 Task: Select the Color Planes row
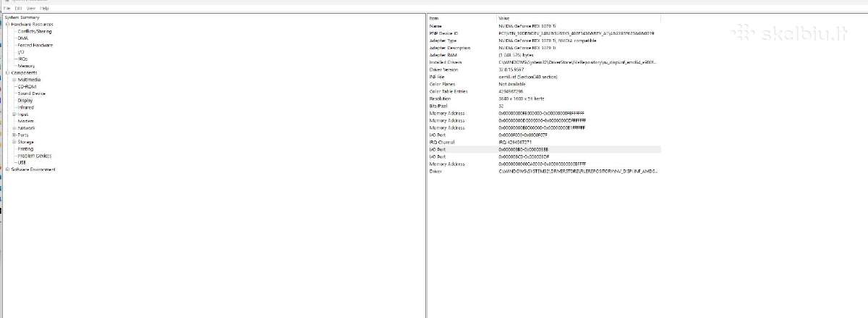tap(544, 84)
